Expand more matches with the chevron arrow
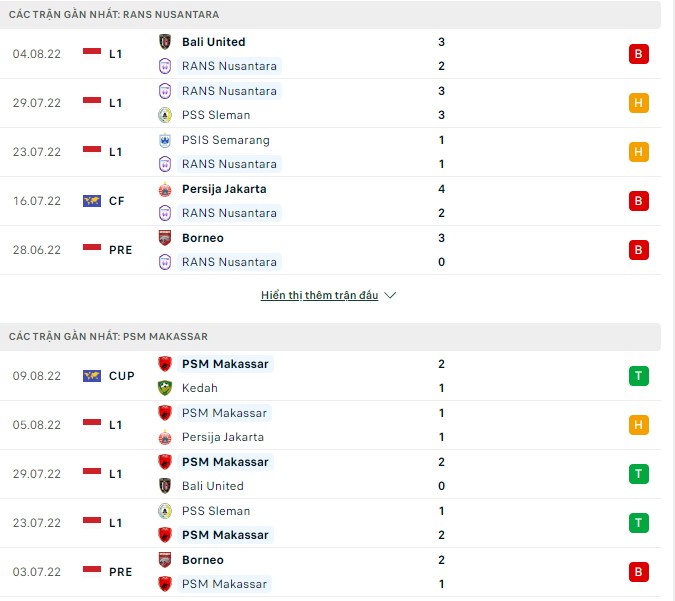Image resolution: width=675 pixels, height=601 pixels. pyautogui.click(x=390, y=296)
